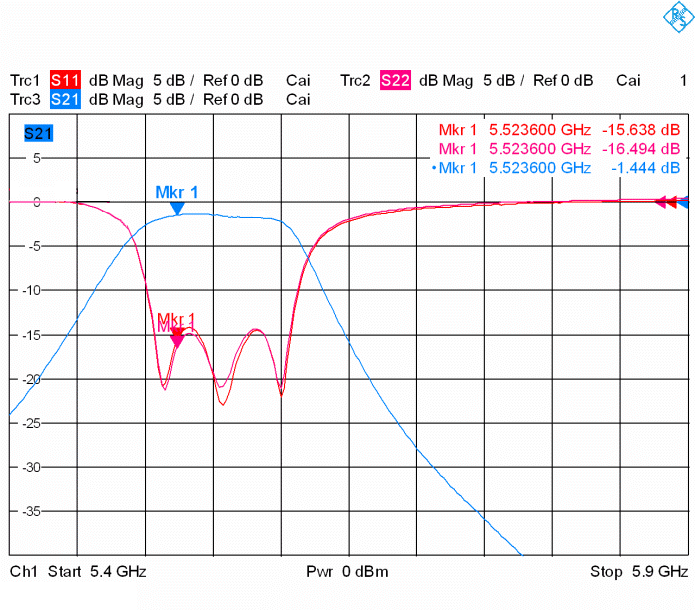Click the red Mkr 1 triangle on S11 curve
The height and width of the screenshot is (610, 695).
pos(177,340)
